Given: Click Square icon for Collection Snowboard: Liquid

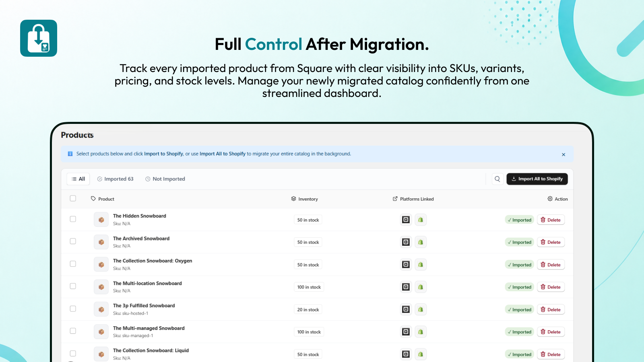Looking at the screenshot, I should coord(406,354).
